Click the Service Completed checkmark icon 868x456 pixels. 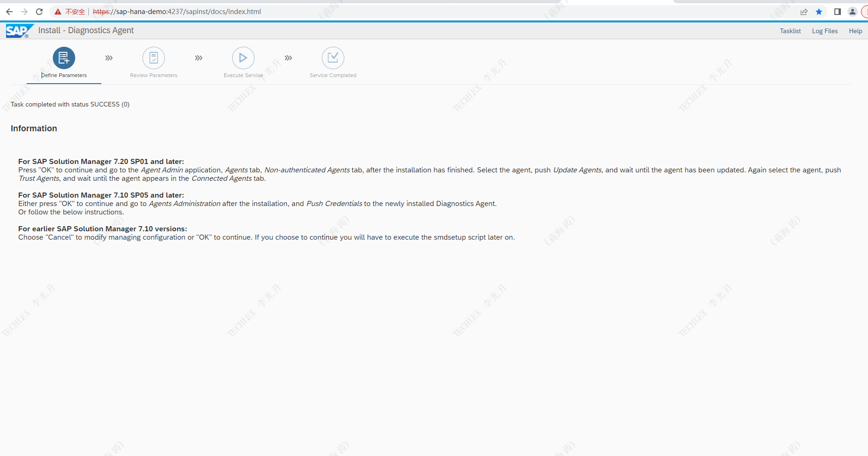click(x=333, y=58)
